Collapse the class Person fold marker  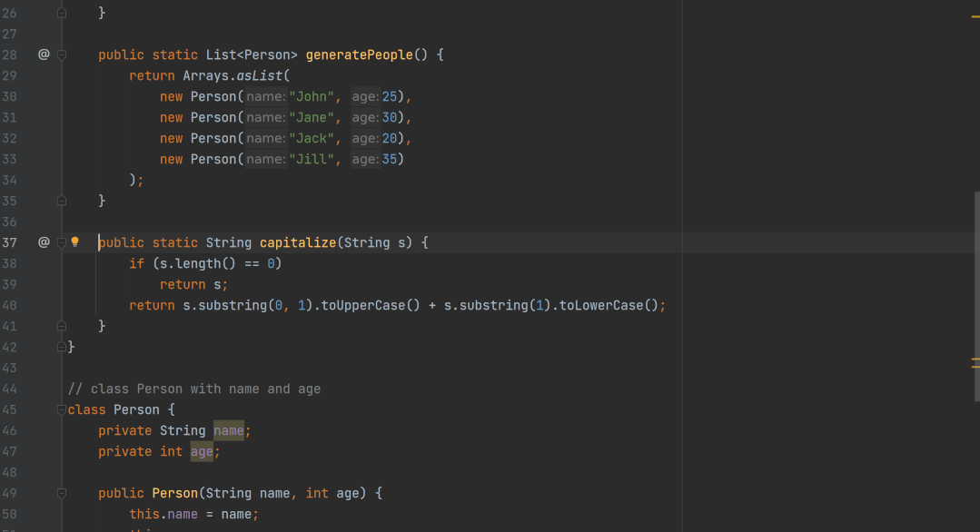pyautogui.click(x=62, y=409)
